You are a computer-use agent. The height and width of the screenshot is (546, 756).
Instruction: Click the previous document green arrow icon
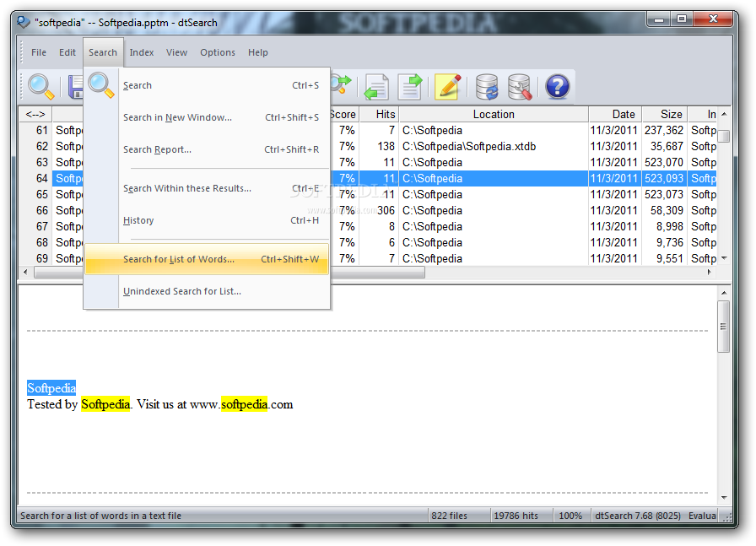376,87
